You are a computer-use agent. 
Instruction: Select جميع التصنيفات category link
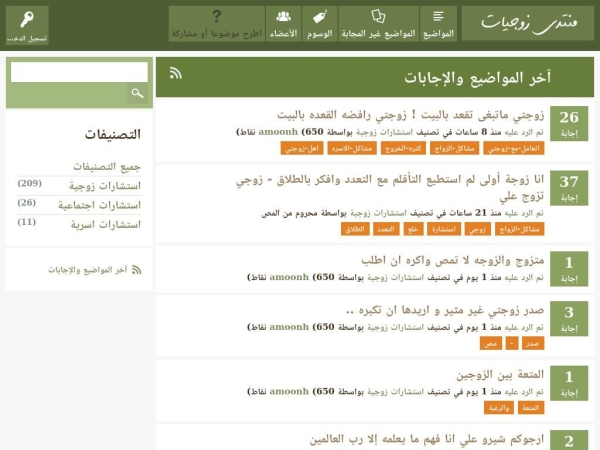(107, 167)
